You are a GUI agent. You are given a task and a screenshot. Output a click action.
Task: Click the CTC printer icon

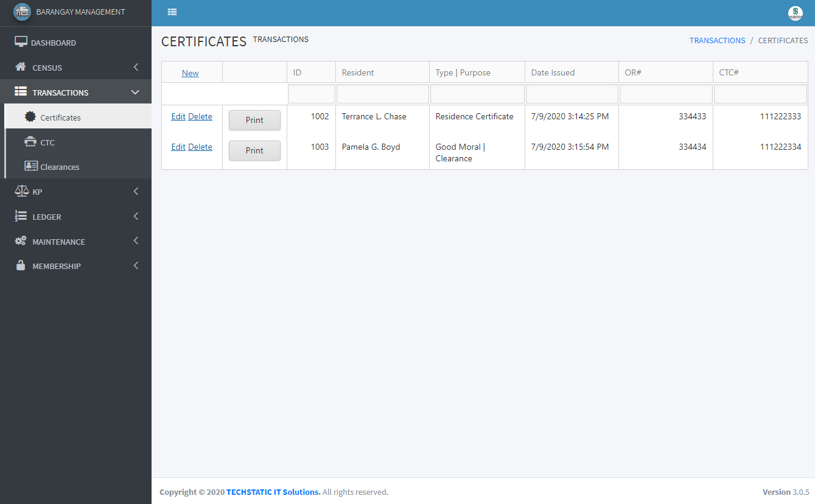pos(30,142)
